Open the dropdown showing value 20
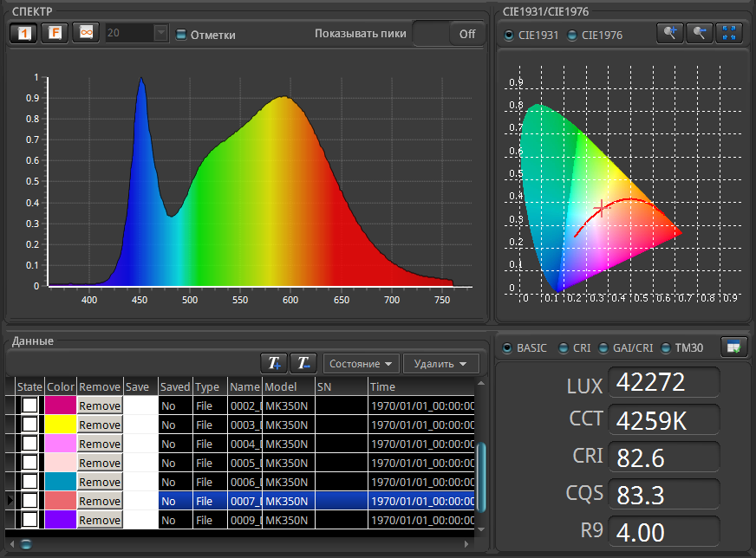This screenshot has height=558, width=756. 160,33
